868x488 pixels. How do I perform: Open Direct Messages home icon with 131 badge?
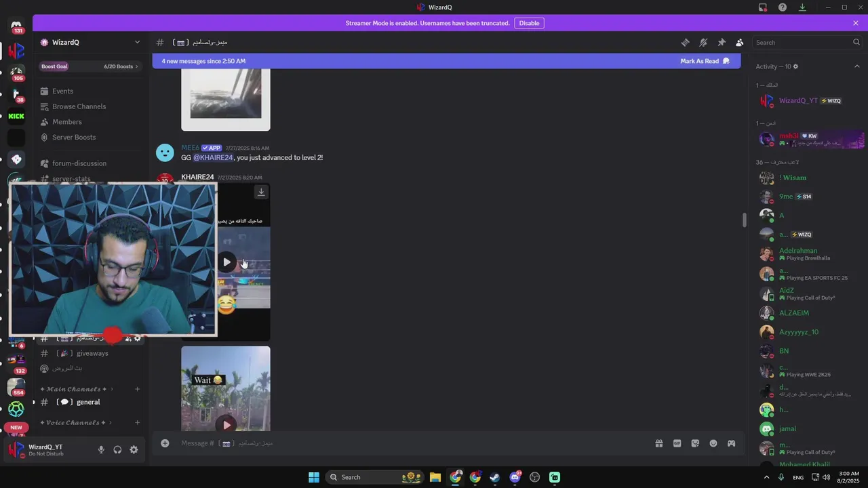tap(16, 26)
